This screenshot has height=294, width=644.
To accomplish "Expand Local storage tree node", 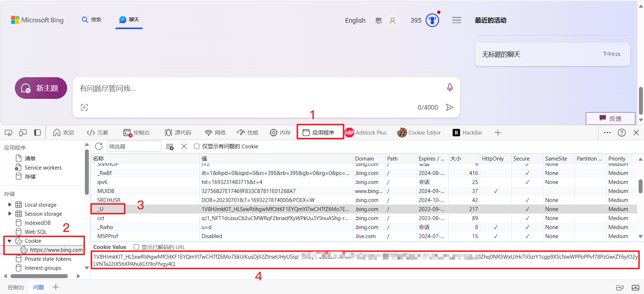I will pyautogui.click(x=10, y=205).
